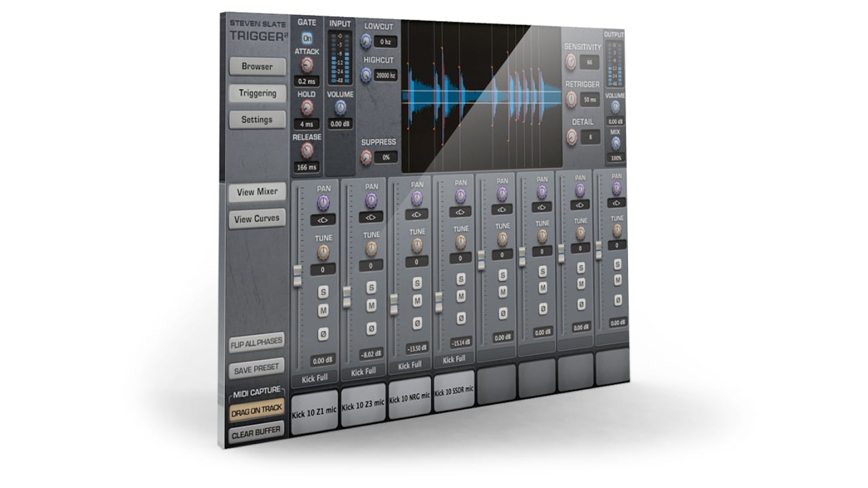
Task: Click the fader of the -13.50 dB channel
Action: [x=393, y=304]
